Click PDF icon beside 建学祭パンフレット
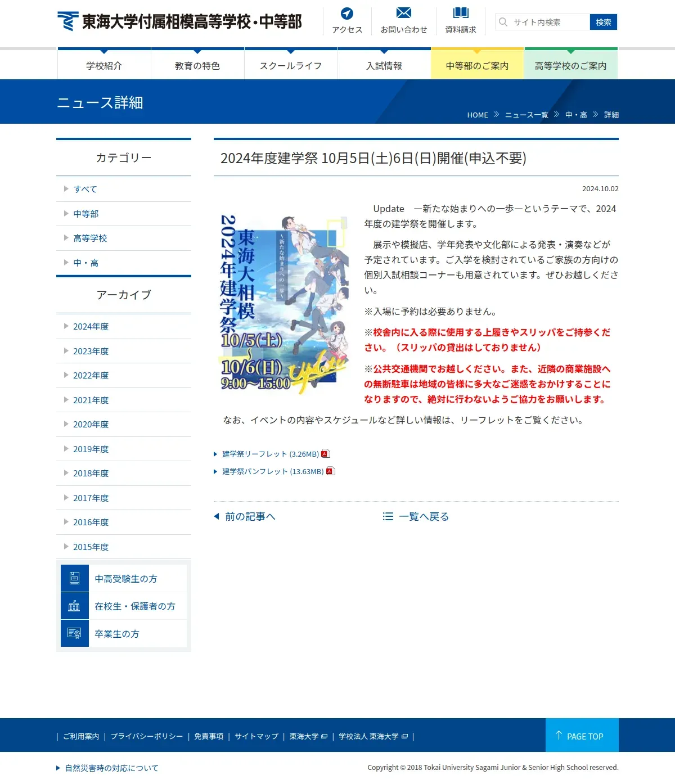Screen dimensions: 675x784 click(x=330, y=471)
